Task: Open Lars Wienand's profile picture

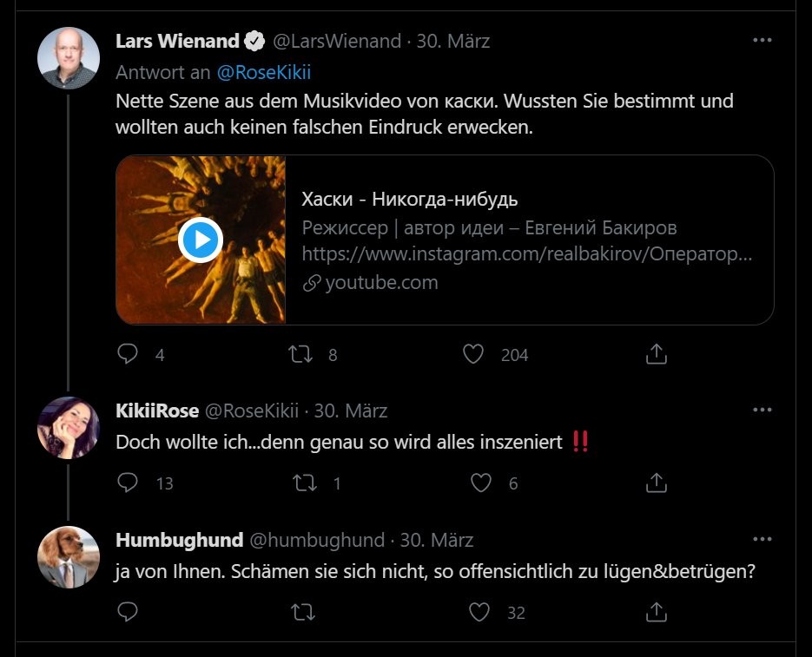Action: (x=69, y=57)
